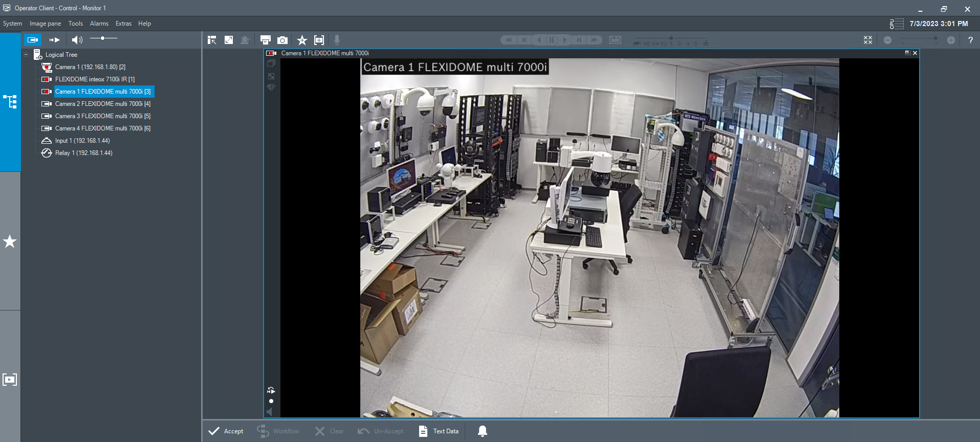
Task: Switch to playback mode button
Action: [x=54, y=39]
